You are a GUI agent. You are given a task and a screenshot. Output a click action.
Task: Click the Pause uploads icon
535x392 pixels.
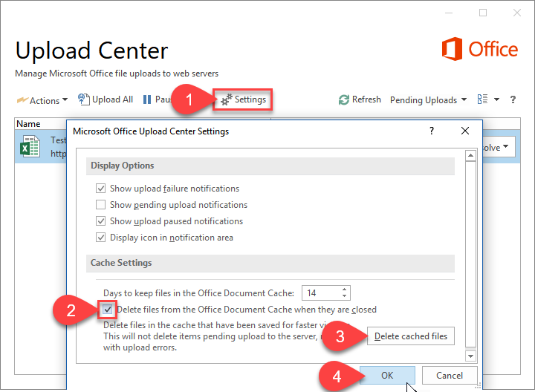coord(147,99)
